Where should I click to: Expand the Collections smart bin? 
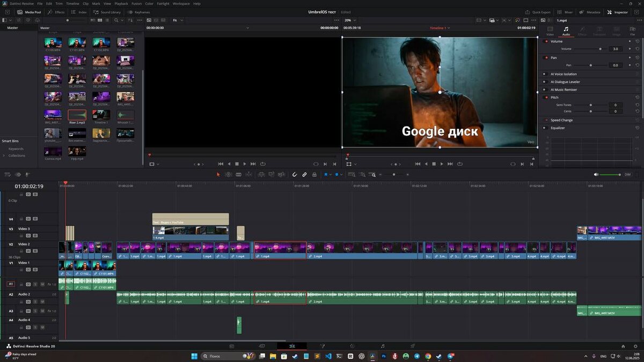click(4, 156)
